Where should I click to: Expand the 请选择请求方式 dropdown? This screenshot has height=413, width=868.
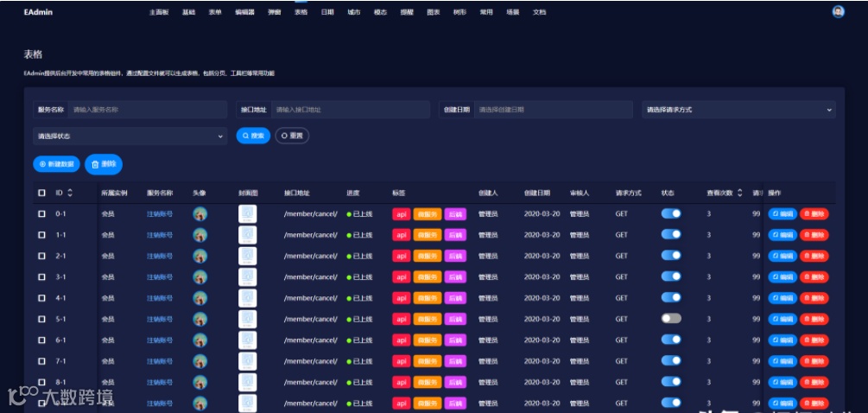pos(739,110)
